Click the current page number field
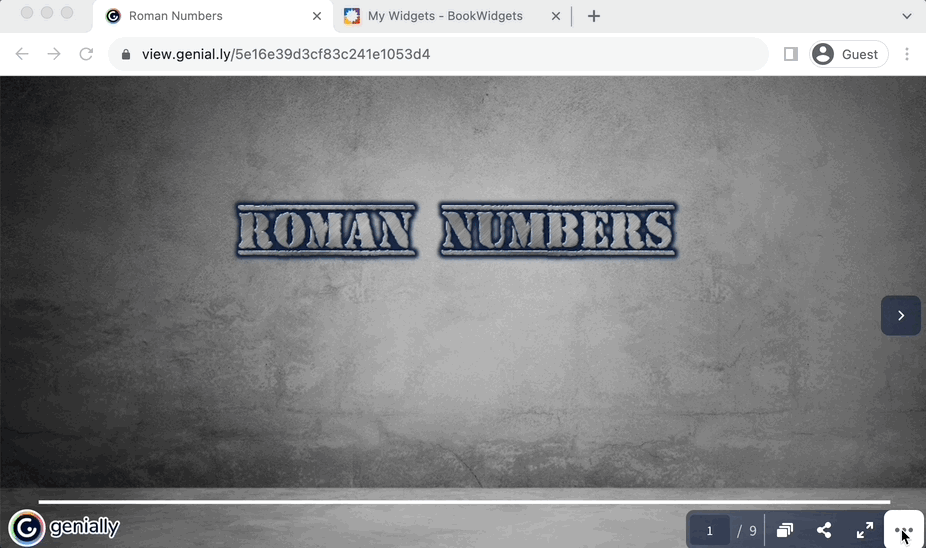926x548 pixels. pyautogui.click(x=710, y=531)
